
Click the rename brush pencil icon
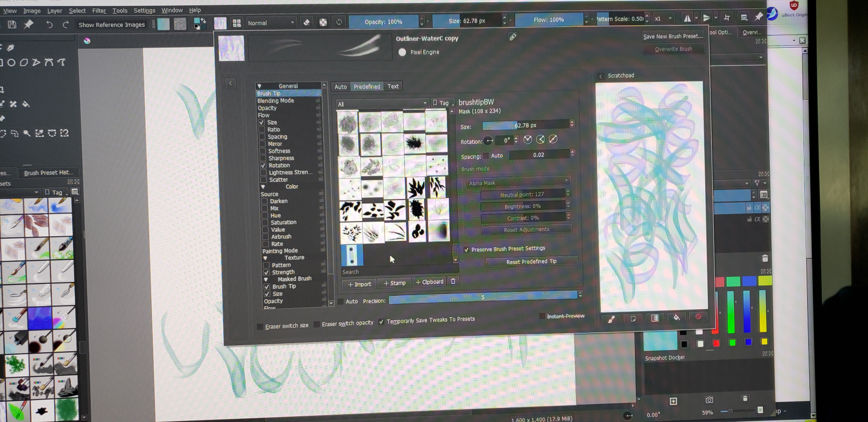(x=513, y=37)
